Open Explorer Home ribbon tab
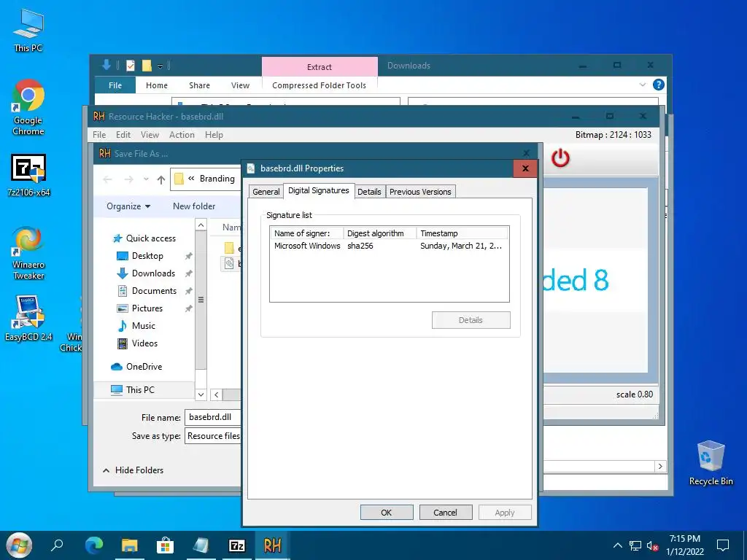The width and height of the screenshot is (747, 560). pos(157,85)
